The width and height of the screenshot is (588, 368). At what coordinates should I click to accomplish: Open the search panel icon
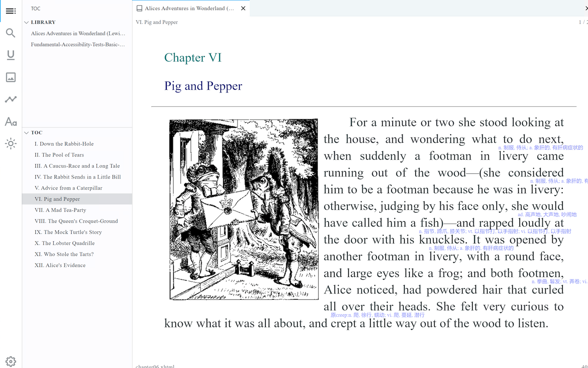tap(11, 33)
